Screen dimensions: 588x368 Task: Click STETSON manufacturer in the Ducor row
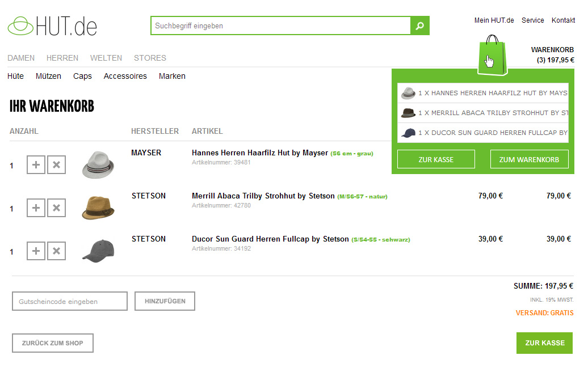click(149, 239)
